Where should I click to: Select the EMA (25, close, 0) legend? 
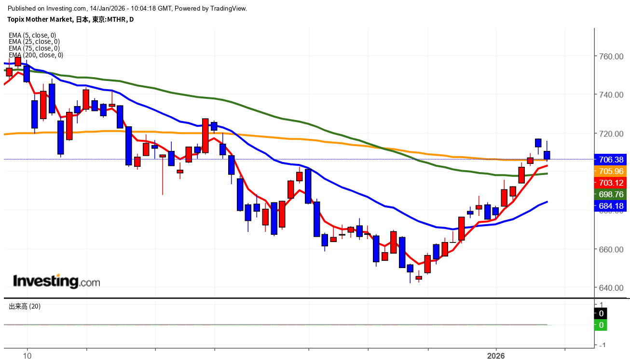click(34, 42)
